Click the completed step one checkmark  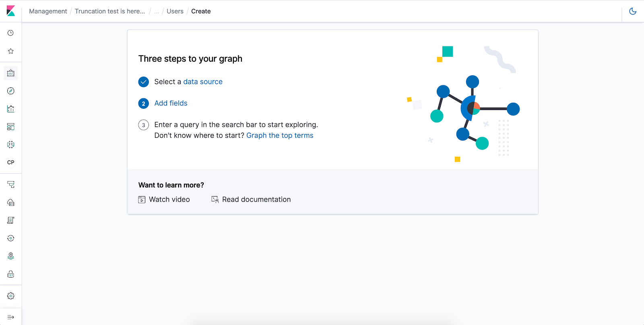[144, 82]
